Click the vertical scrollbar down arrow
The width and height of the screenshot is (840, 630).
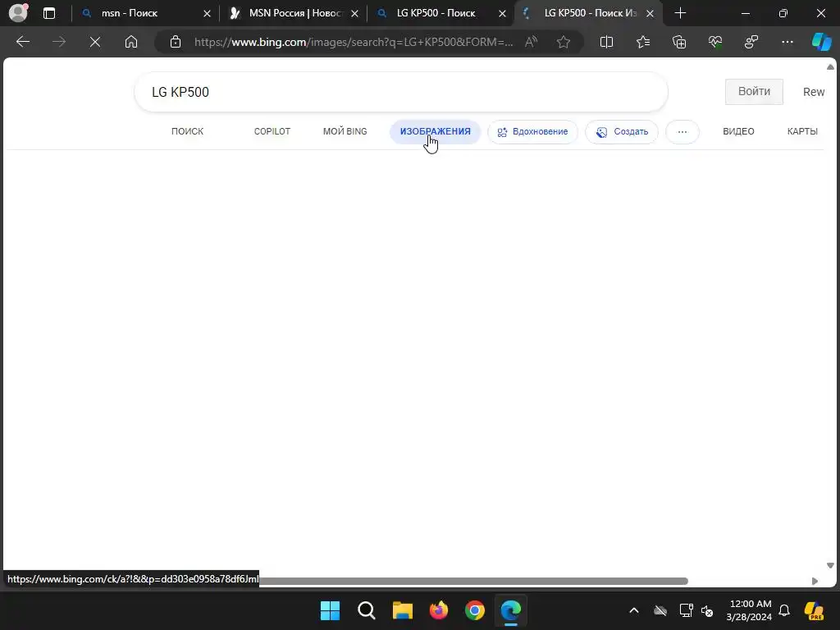(x=830, y=565)
